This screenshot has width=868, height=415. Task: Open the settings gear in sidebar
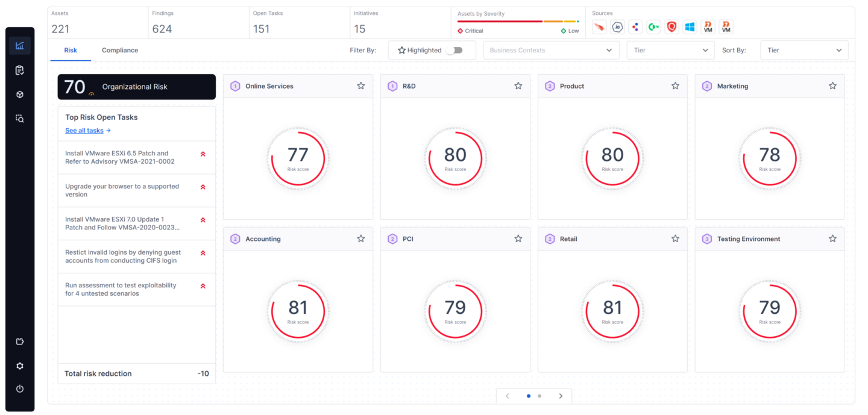coord(20,366)
